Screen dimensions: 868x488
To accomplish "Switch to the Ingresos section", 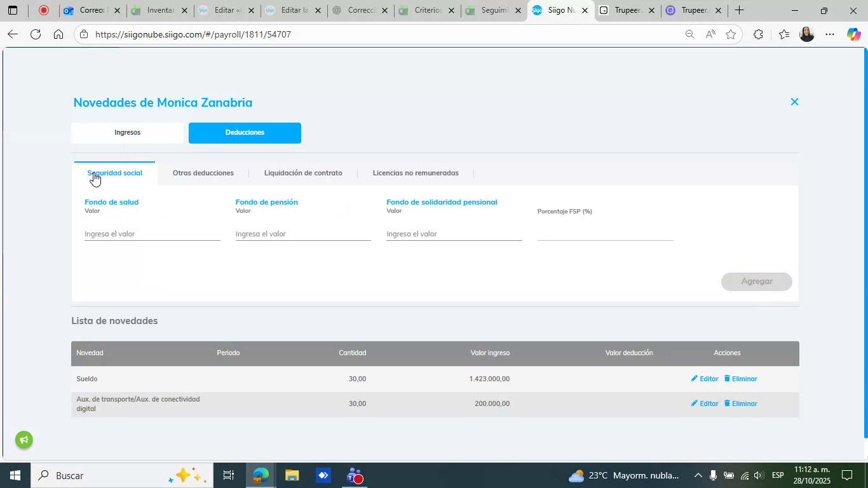I will [127, 133].
